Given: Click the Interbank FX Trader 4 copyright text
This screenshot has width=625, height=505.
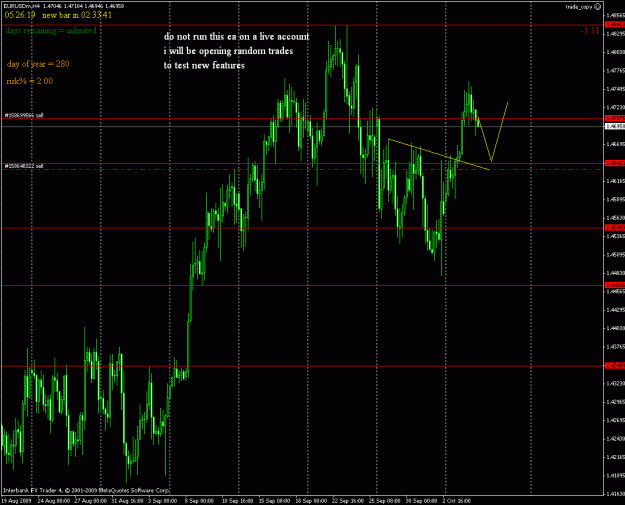Looking at the screenshot, I should (x=87, y=490).
